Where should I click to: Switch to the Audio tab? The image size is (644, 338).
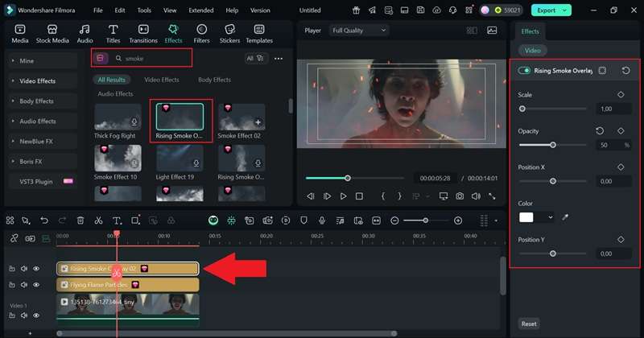tap(85, 34)
